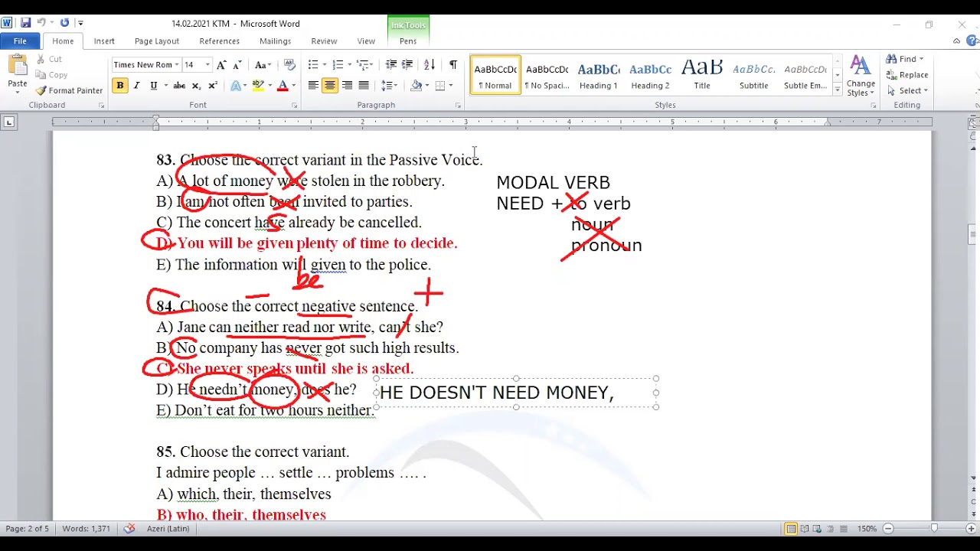Justify the paragraph text
This screenshot has height=551, width=980.
click(364, 86)
